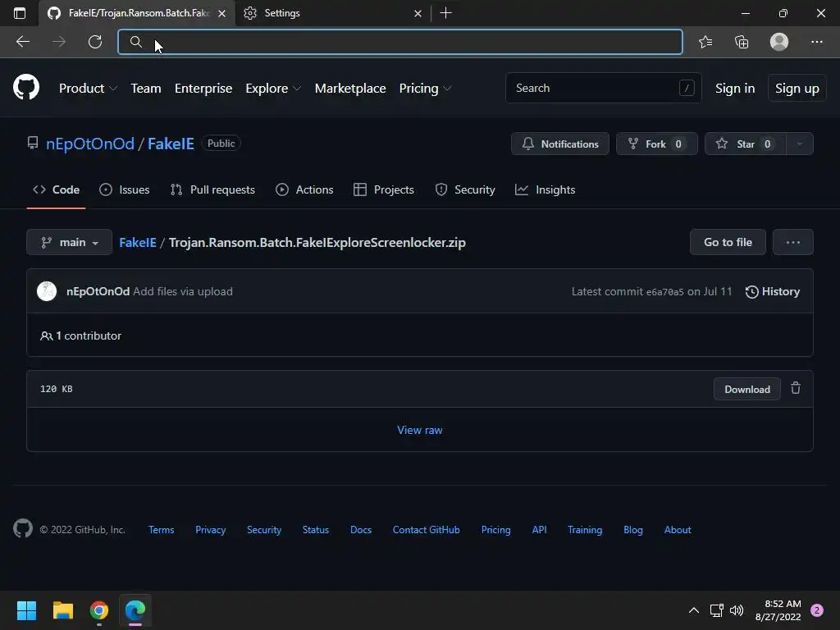Click the tab actions icon at top left

tap(20, 13)
